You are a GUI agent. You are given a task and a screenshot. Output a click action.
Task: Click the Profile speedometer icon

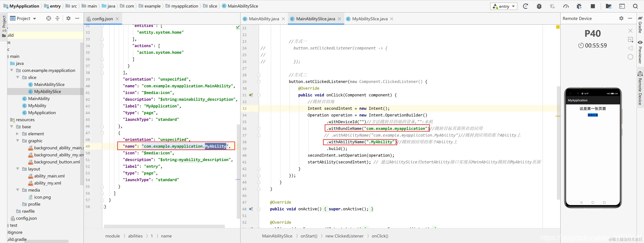pos(566,6)
